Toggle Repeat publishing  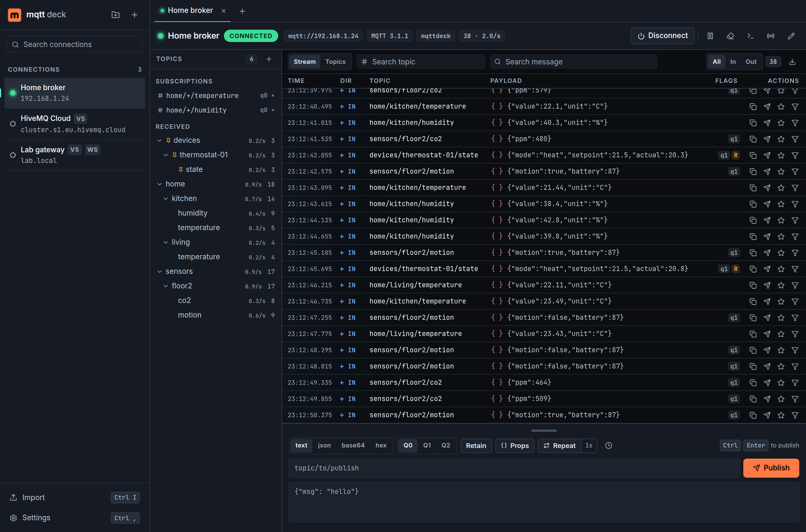(560, 446)
